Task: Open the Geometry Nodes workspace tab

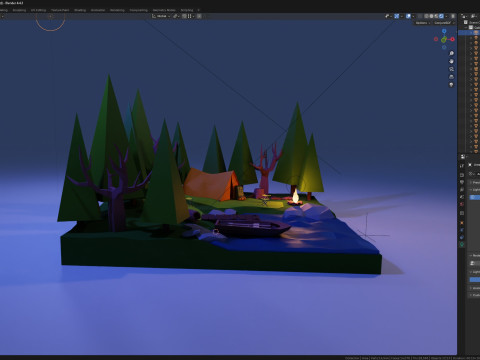Action: [164, 10]
